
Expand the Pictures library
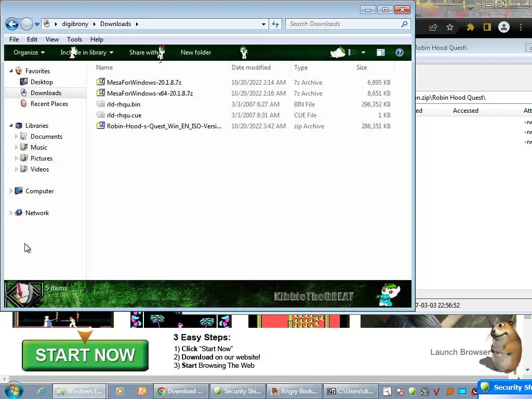[x=16, y=158]
